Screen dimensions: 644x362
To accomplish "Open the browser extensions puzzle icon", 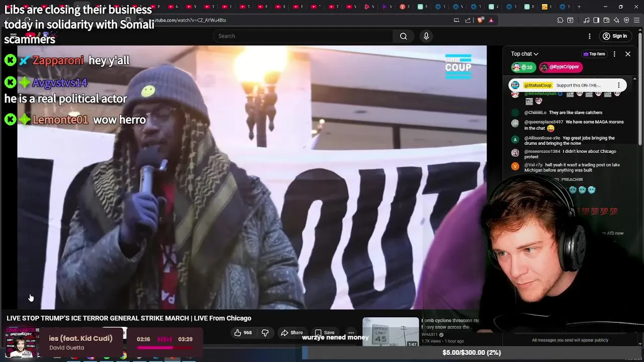I will click(560, 20).
